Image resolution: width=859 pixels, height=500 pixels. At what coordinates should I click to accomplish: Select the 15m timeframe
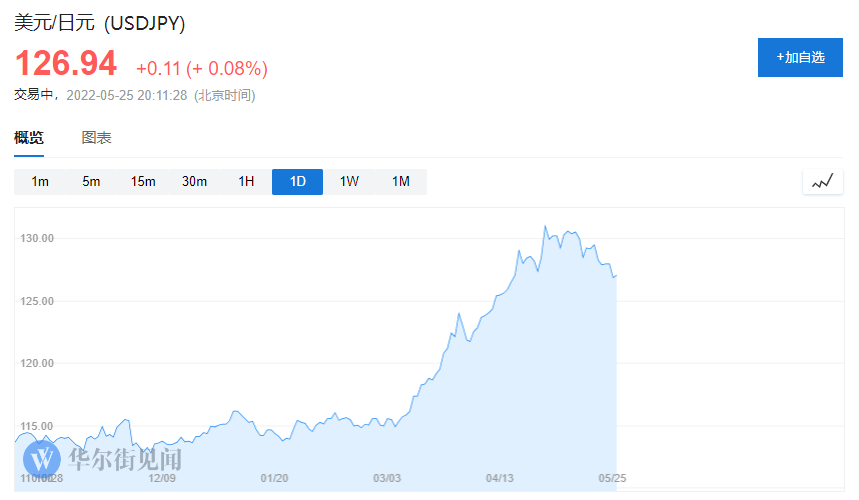coord(143,182)
